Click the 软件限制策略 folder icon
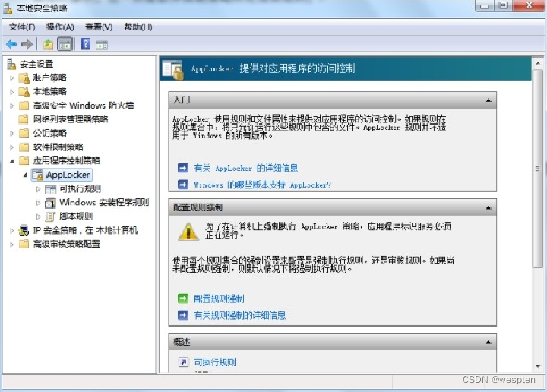 24,147
